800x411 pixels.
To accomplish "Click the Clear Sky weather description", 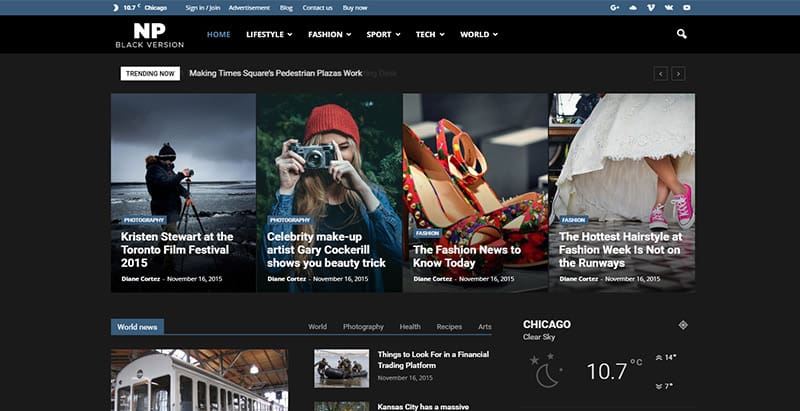I will click(x=539, y=337).
